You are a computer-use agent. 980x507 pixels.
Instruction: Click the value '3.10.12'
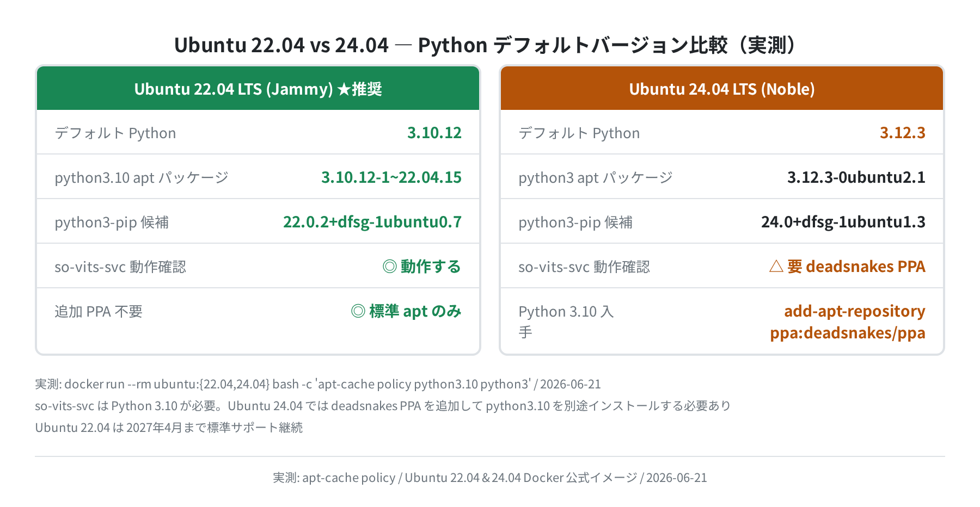pos(434,133)
